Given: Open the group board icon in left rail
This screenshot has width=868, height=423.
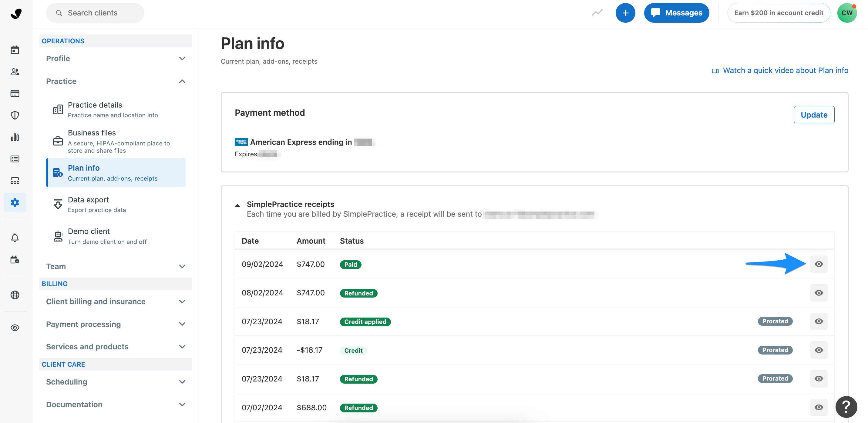Looking at the screenshot, I should [15, 181].
